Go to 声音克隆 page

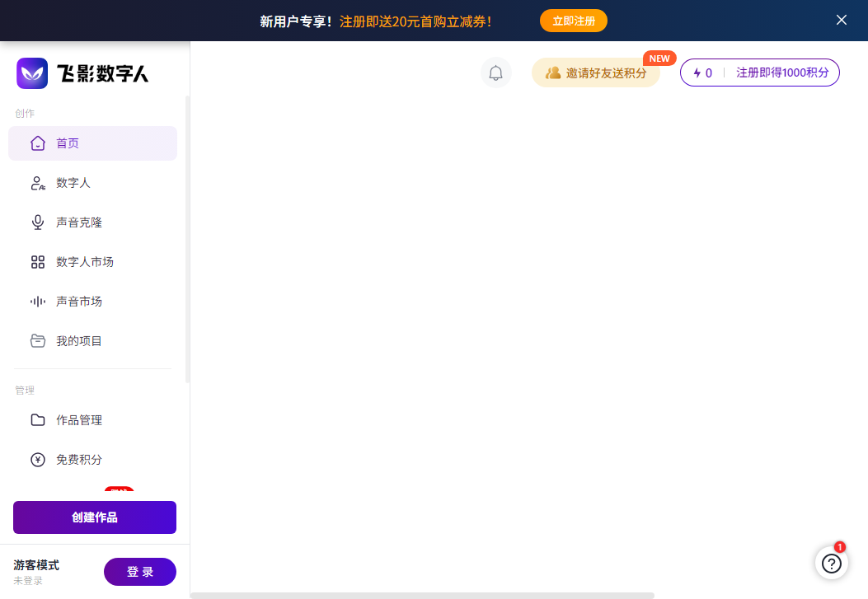92,222
